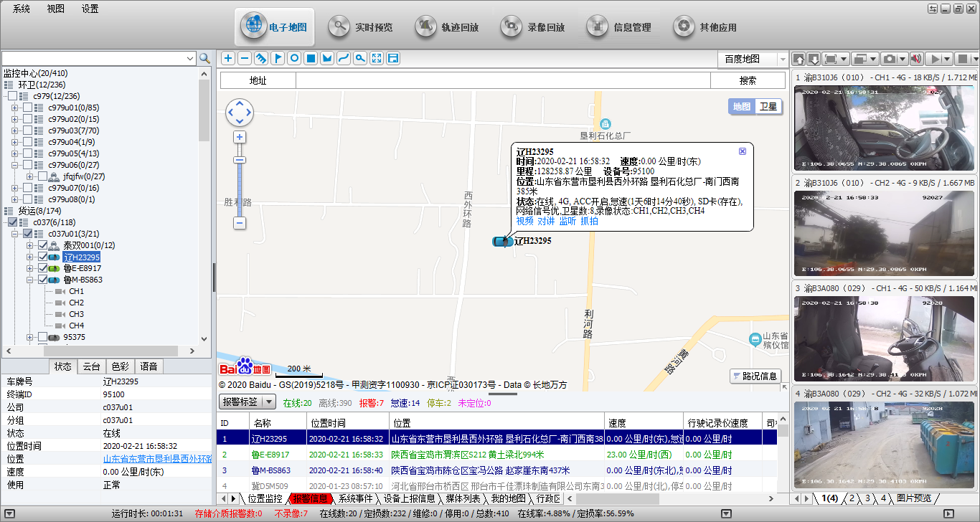Expand c979u02(0/15) tree node
980x522 pixels.
click(x=15, y=119)
